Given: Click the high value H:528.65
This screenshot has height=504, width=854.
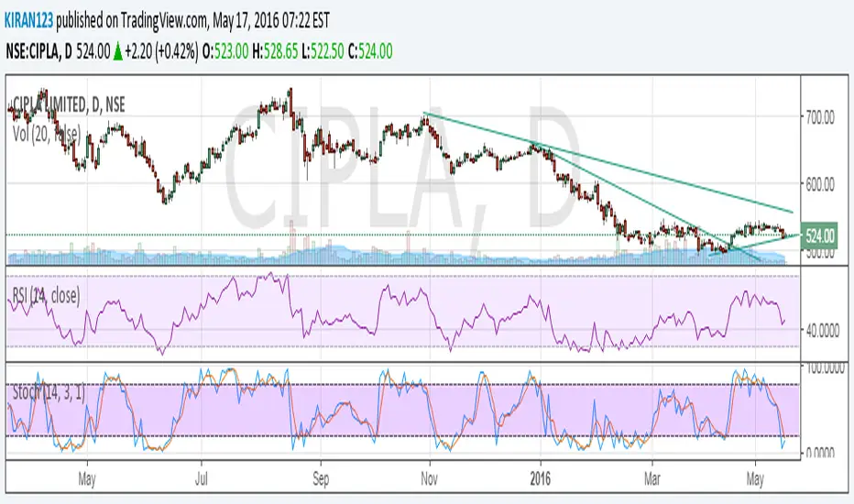Looking at the screenshot, I should click(275, 51).
